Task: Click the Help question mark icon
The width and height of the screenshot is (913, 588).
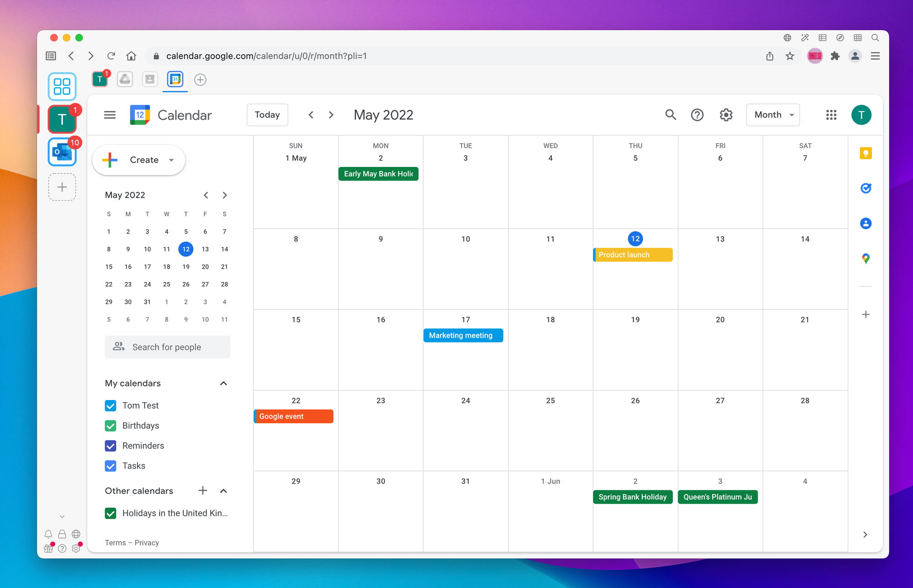Action: 697,114
